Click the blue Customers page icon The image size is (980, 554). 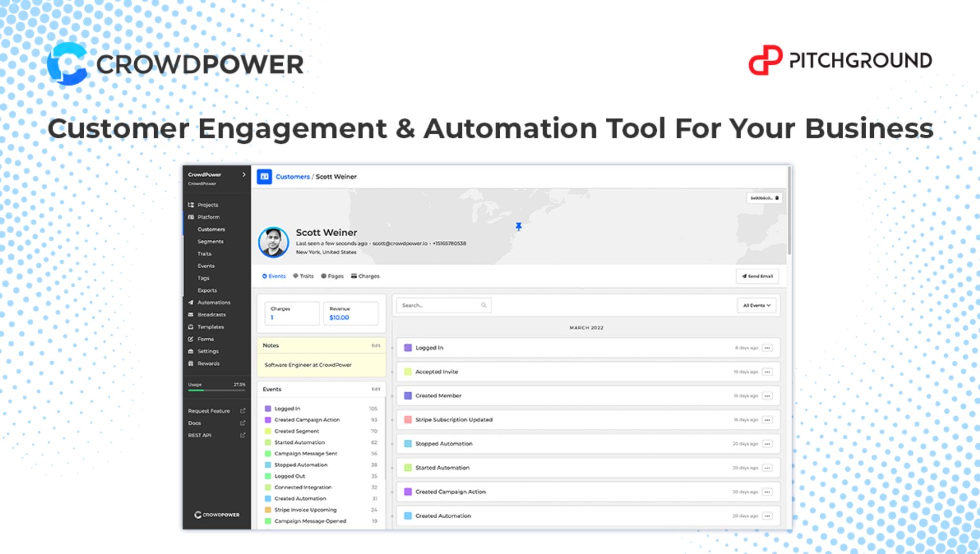tap(264, 177)
